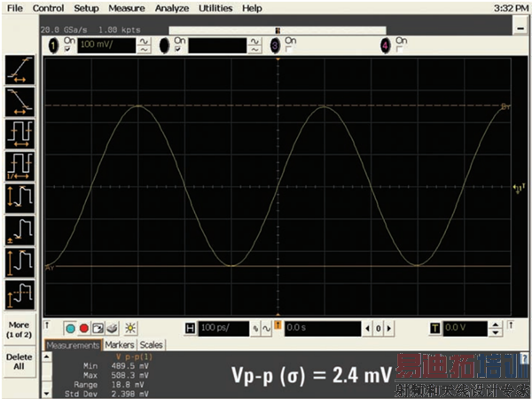This screenshot has height=399, width=532.
Task: Open the File menu
Action: [x=15, y=8]
